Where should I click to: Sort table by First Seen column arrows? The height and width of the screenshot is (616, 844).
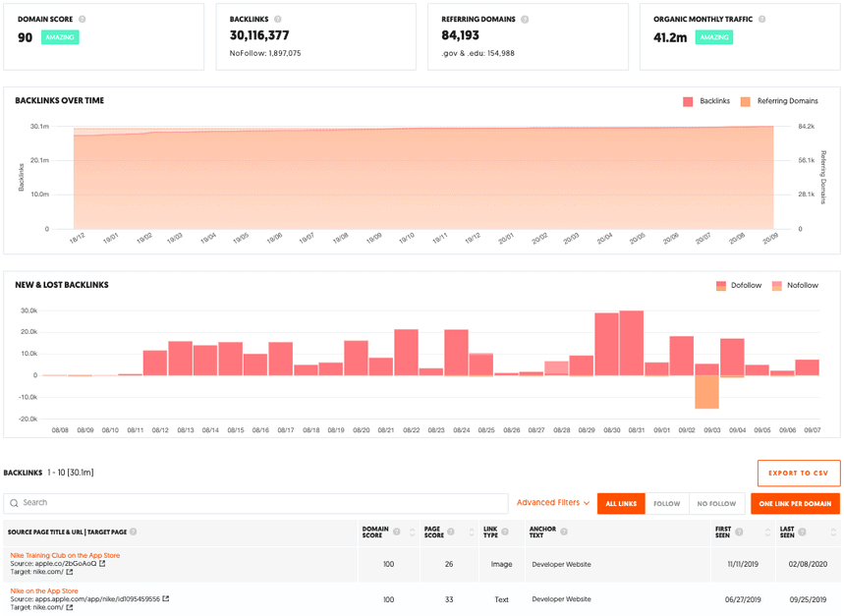[x=767, y=532]
